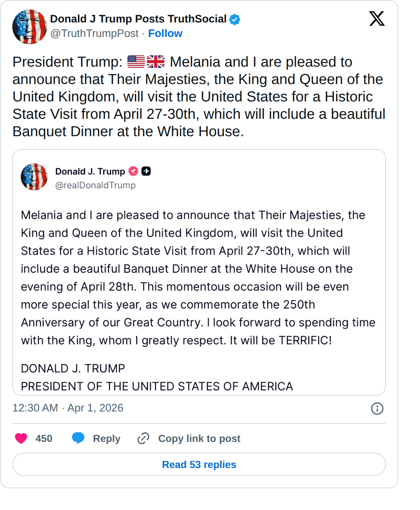
Task: Click the blue verified checkmark badge
Action: click(235, 19)
